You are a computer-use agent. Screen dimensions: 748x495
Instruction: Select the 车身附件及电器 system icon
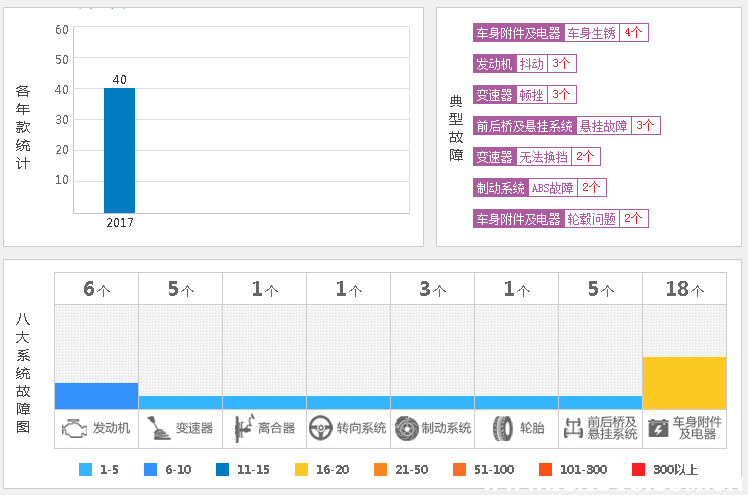657,428
